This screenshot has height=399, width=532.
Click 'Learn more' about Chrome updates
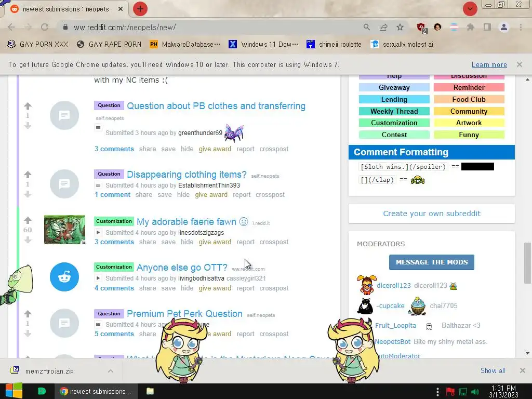(489, 64)
